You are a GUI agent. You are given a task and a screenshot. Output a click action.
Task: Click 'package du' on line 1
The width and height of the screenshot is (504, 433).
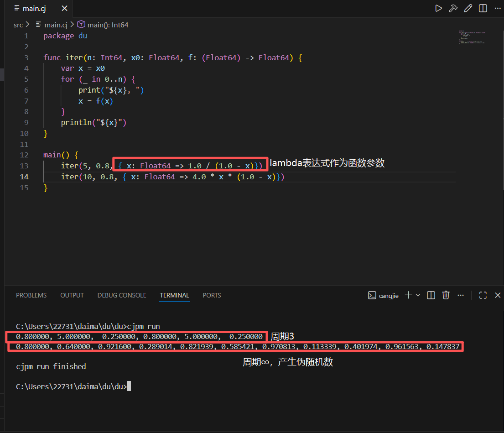(65, 36)
